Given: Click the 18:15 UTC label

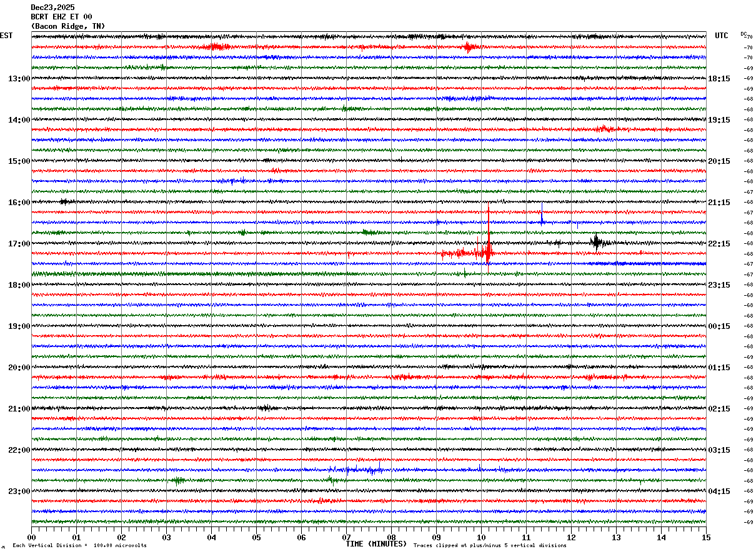Looking at the screenshot, I should tap(719, 79).
